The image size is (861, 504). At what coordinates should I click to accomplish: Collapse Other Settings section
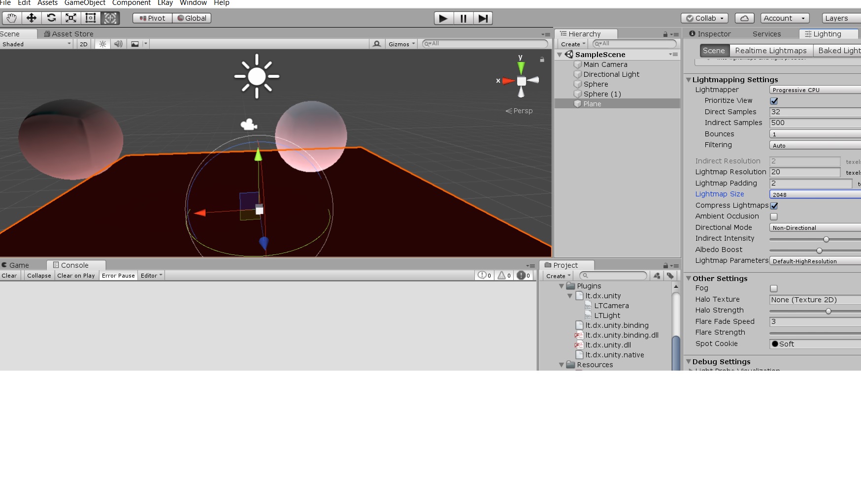pos(689,279)
